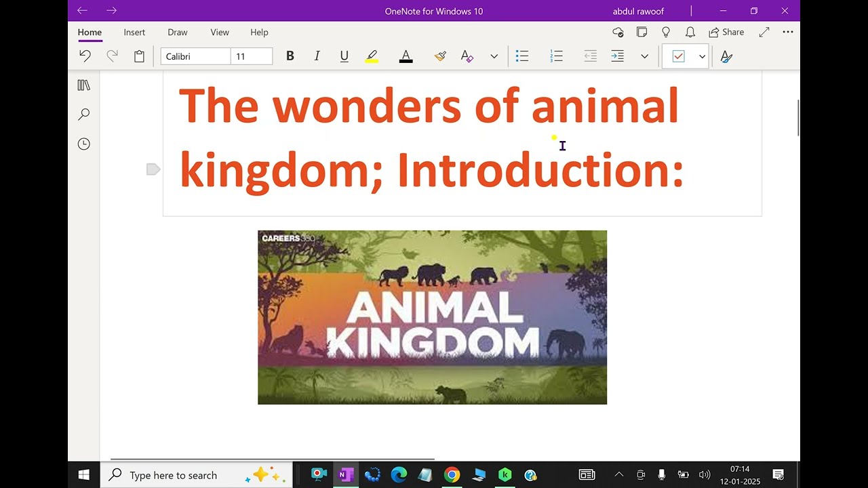Screen dimensions: 868x488
Task: Open the Feed sticky notes icon
Action: [642, 32]
